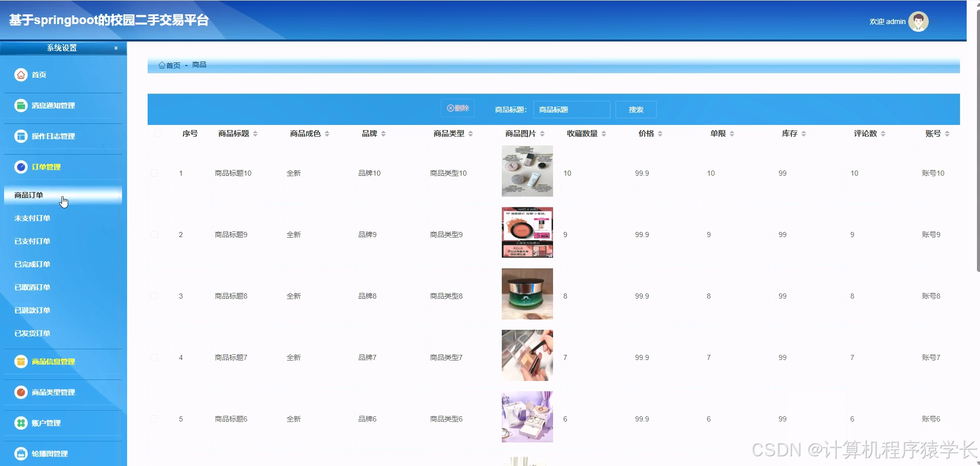Click the 商品信息管理 yellow icon

21,362
